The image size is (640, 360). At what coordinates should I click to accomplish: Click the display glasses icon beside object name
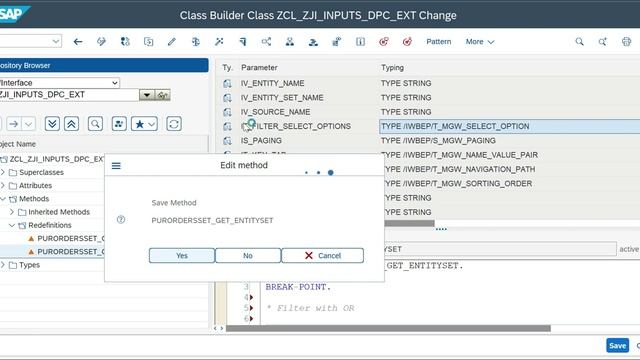click(x=162, y=95)
